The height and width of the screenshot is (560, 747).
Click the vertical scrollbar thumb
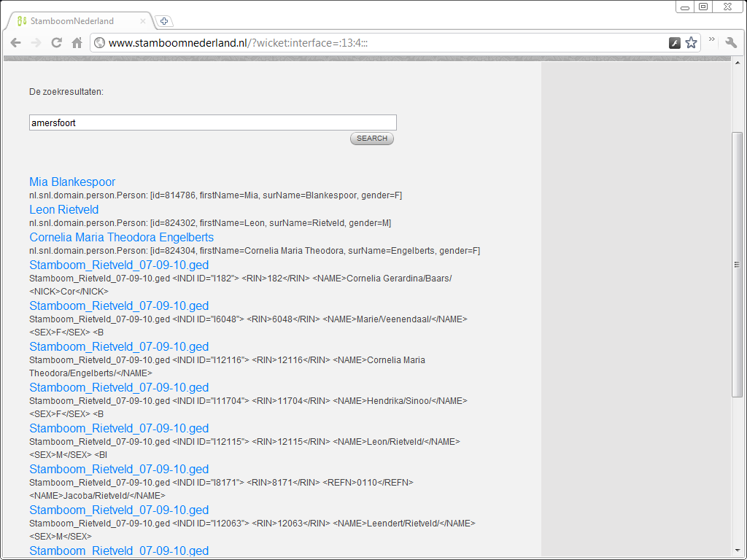pos(737,264)
